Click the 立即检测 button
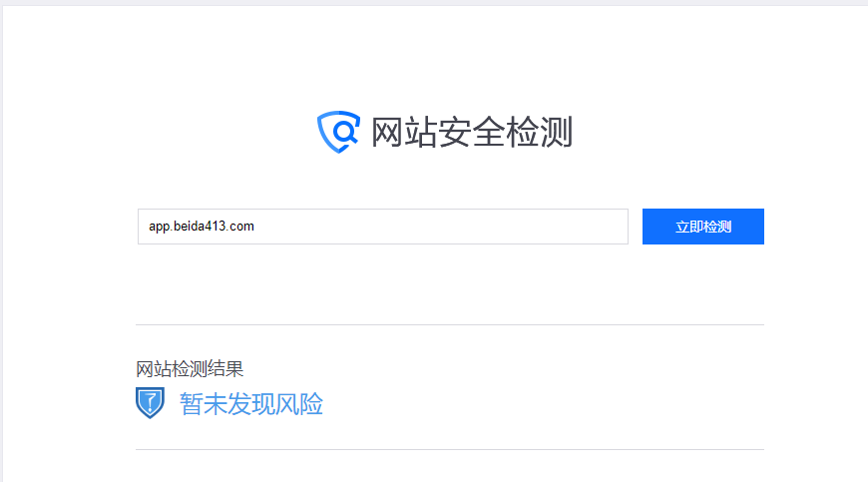Image resolution: width=868 pixels, height=482 pixels. [703, 227]
